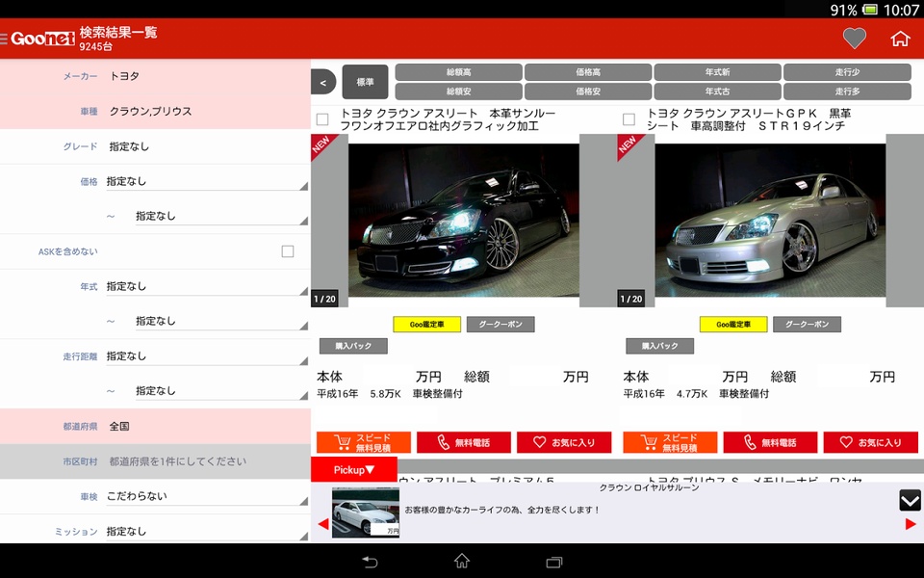
Task: Sort by 走行少
Action: click(847, 72)
